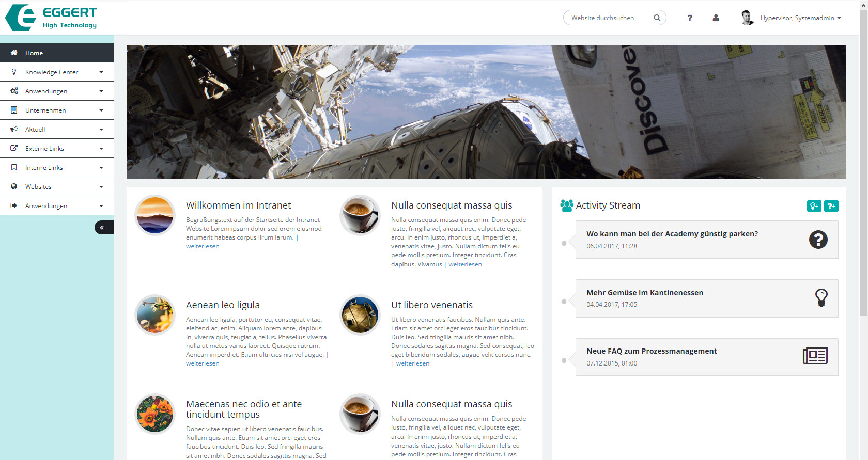Viewport: 868px width, 460px height.
Task: Open the Externe Links menu item
Action: click(45, 149)
